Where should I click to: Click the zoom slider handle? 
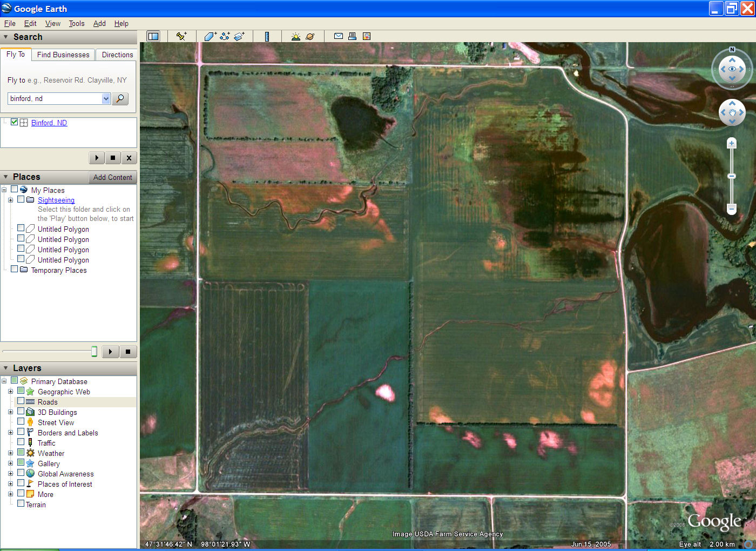coord(732,176)
